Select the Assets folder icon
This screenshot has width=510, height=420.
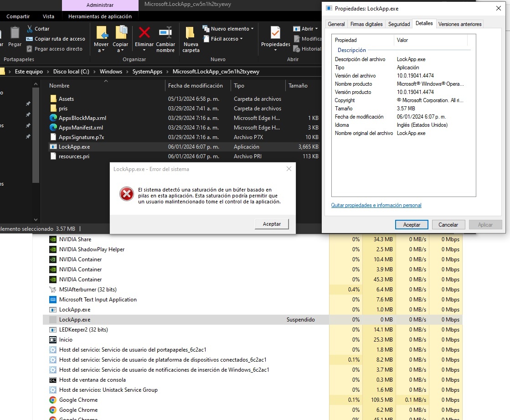(53, 99)
